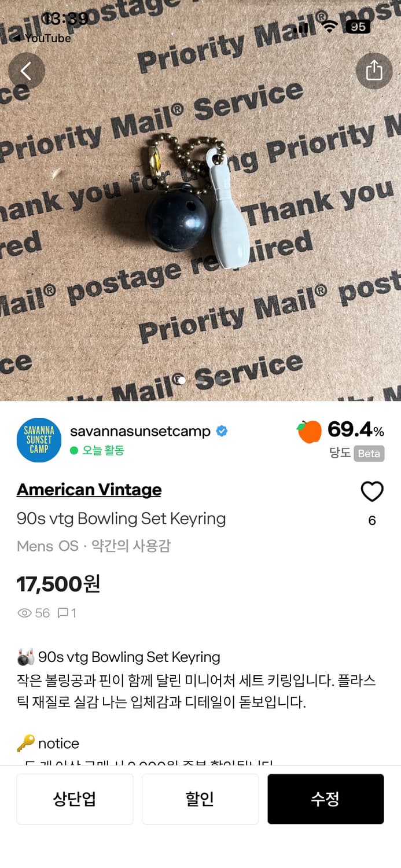Tap the Savanna Sunset Camp profile avatar
401x868 pixels.
pos(39,440)
